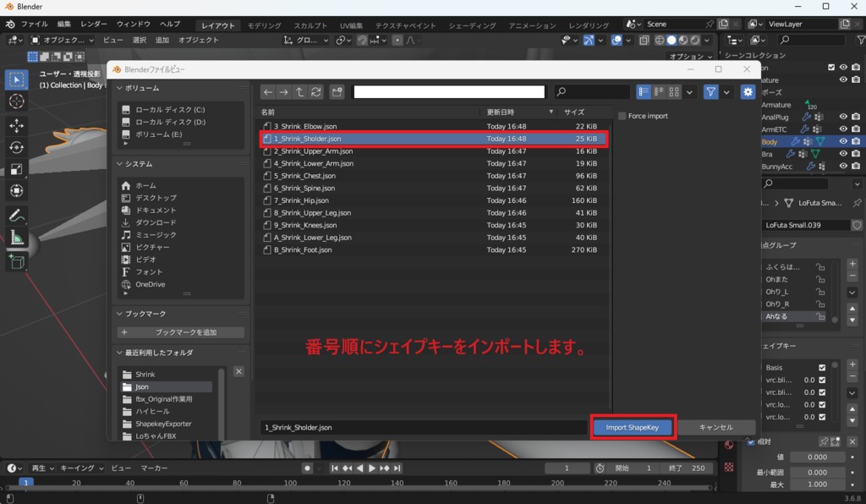Viewport: 866px width, 504px height.
Task: Jump to the first frame
Action: tap(335, 468)
